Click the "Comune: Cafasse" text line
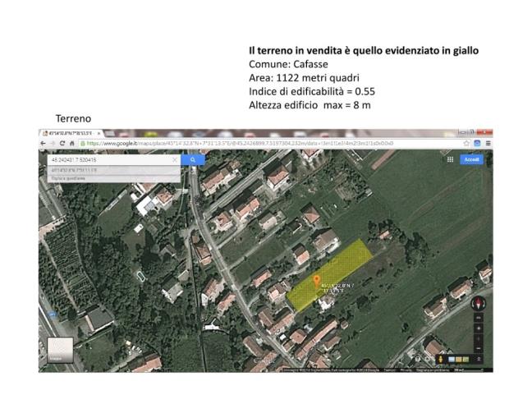This screenshot has width=532, height=404. [x=288, y=64]
